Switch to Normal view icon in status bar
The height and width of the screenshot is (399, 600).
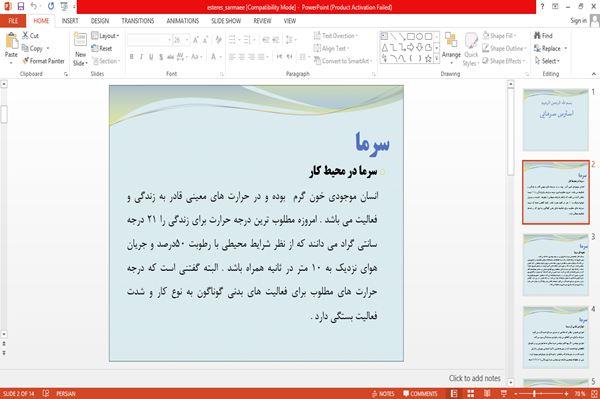coord(454,394)
